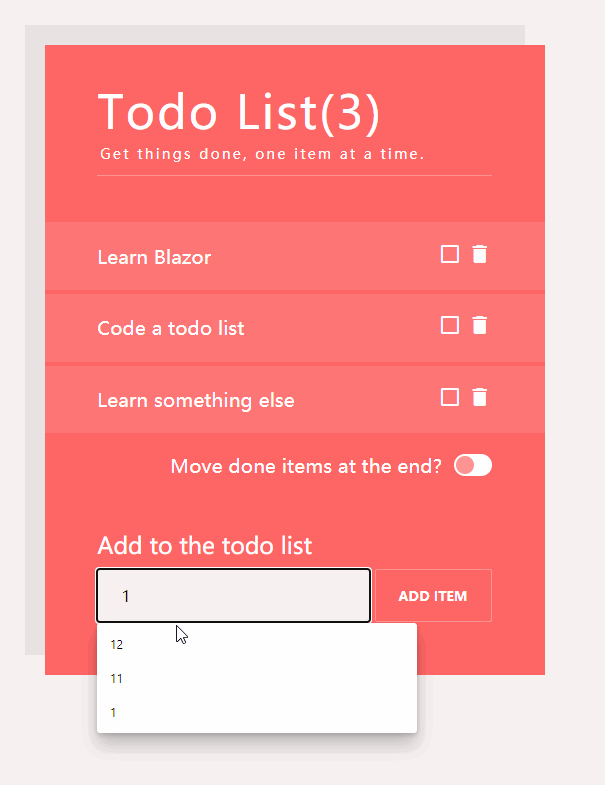
Task: Click the 'Todo List' heading words
Action: (x=207, y=111)
